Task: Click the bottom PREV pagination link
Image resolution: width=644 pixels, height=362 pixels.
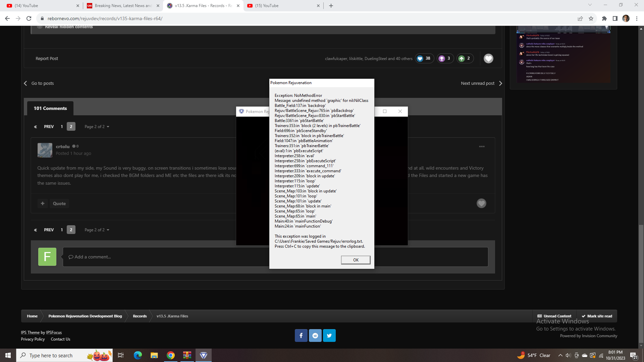Action: tap(49, 230)
